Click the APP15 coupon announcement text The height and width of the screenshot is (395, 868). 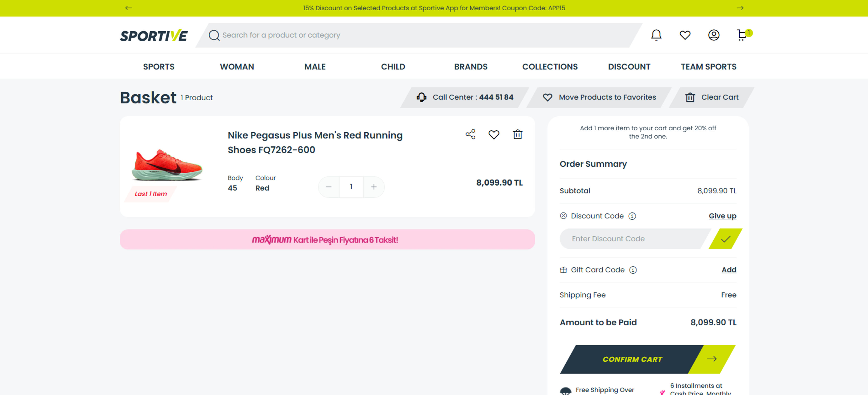point(434,8)
